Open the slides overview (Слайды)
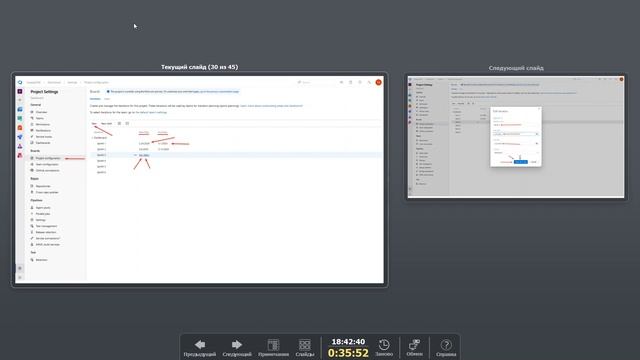 click(x=304, y=348)
